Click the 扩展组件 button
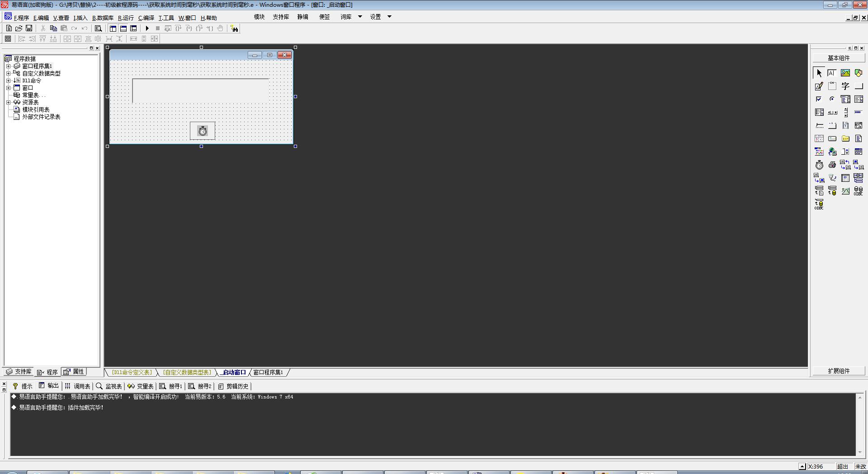 838,371
